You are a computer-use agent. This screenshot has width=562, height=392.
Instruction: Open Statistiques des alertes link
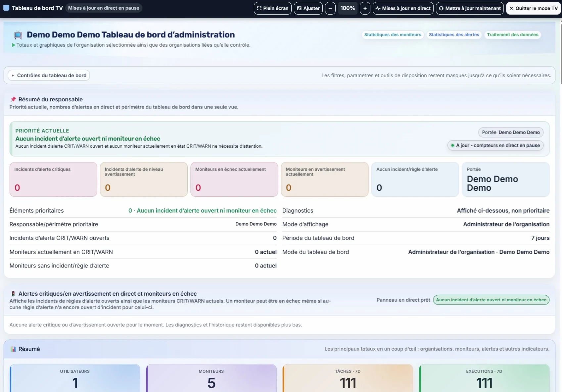tap(454, 35)
